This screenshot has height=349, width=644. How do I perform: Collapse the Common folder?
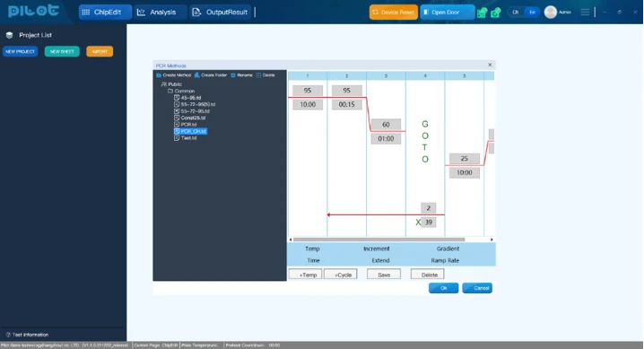(x=181, y=92)
